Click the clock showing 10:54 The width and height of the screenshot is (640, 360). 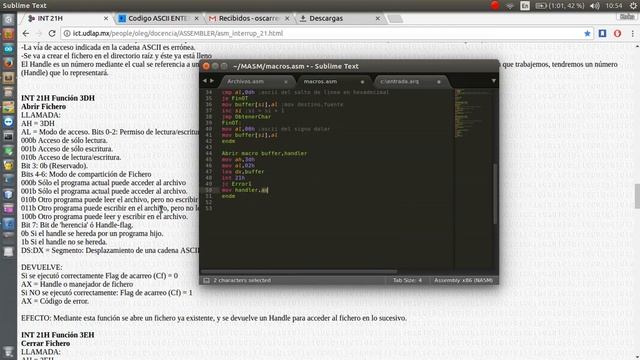click(x=614, y=6)
